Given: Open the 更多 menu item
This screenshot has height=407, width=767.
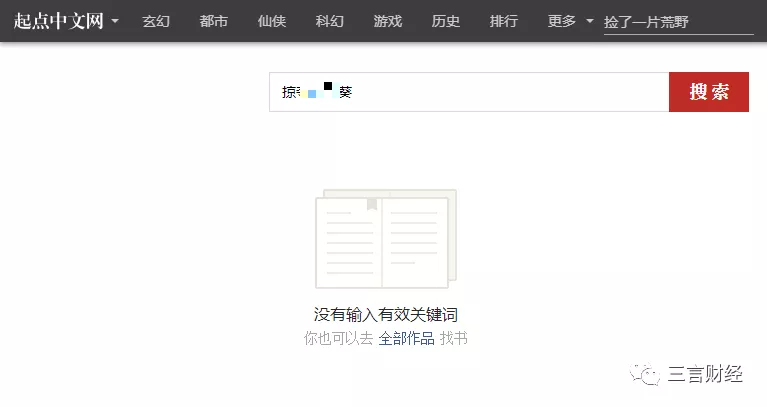Looking at the screenshot, I should click(562, 21).
